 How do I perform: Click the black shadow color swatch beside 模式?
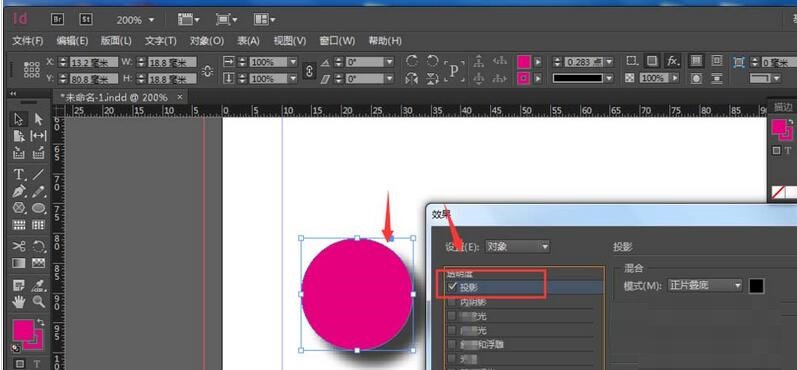756,286
